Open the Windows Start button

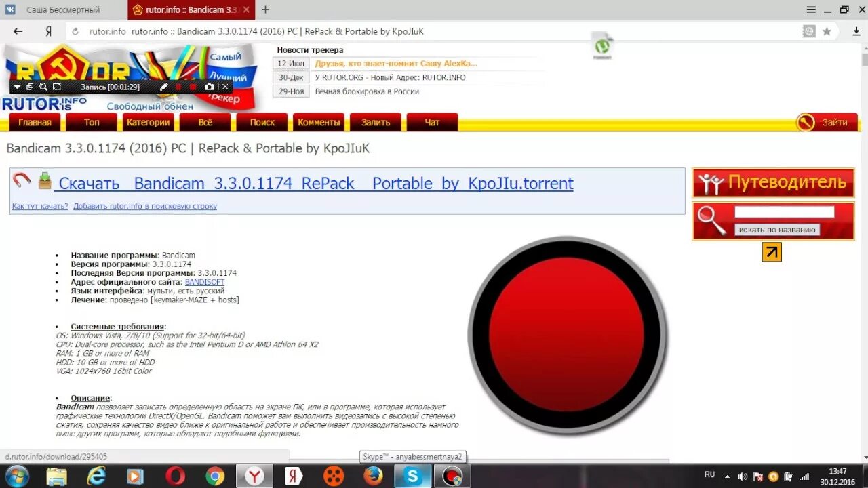(x=17, y=476)
